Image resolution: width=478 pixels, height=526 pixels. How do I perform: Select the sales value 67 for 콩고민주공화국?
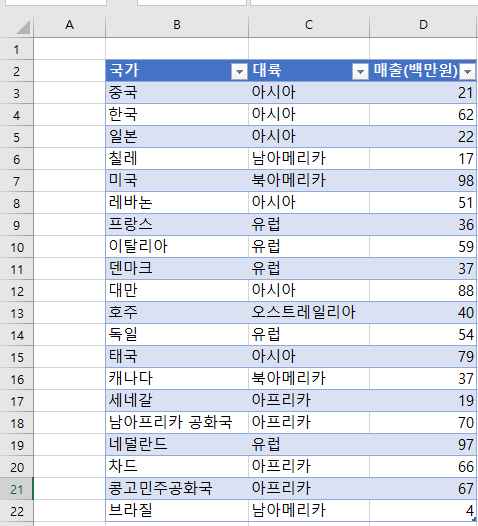[x=423, y=489]
